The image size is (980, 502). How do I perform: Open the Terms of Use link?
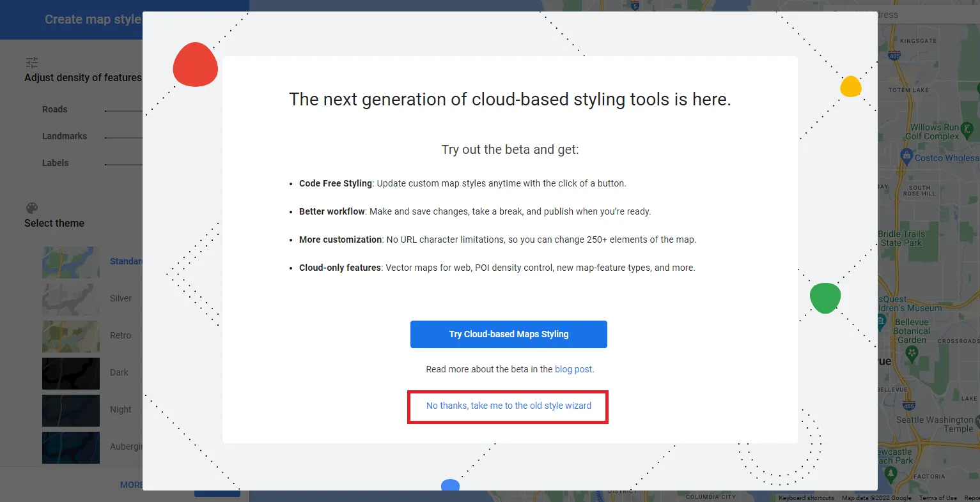coord(938,498)
